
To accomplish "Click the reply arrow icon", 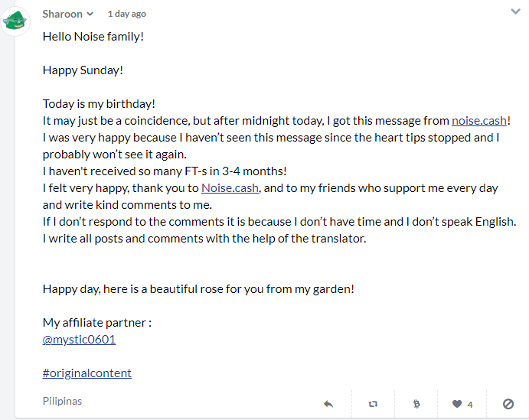I will (x=328, y=404).
